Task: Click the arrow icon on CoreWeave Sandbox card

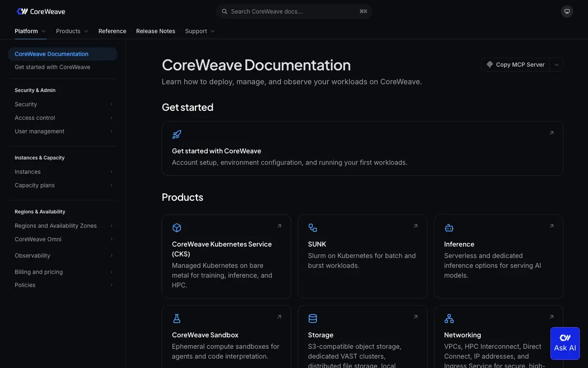Action: 279,317
